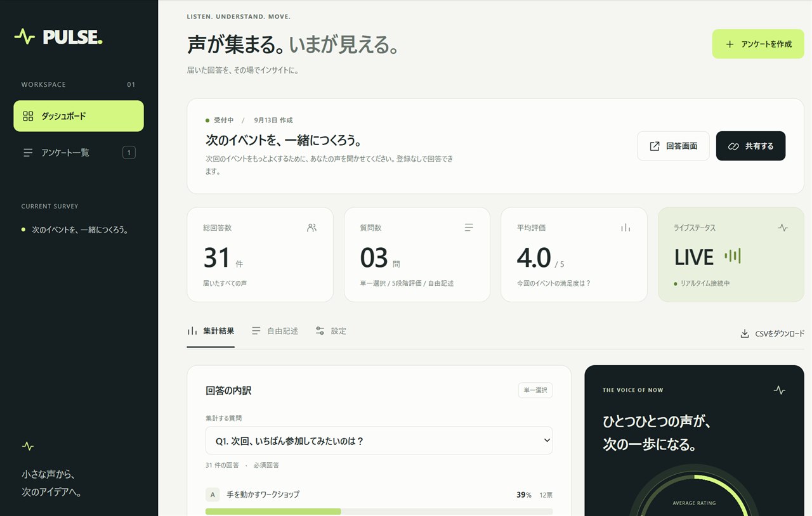Screen dimensions: 812x516
Task: Click the AVERAGE RATING label
Action: [694, 503]
